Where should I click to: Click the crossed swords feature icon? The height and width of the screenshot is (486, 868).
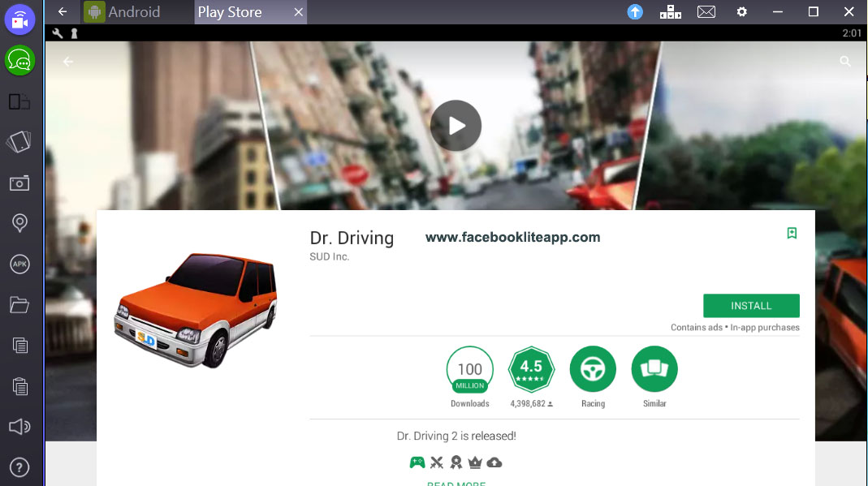coord(437,462)
